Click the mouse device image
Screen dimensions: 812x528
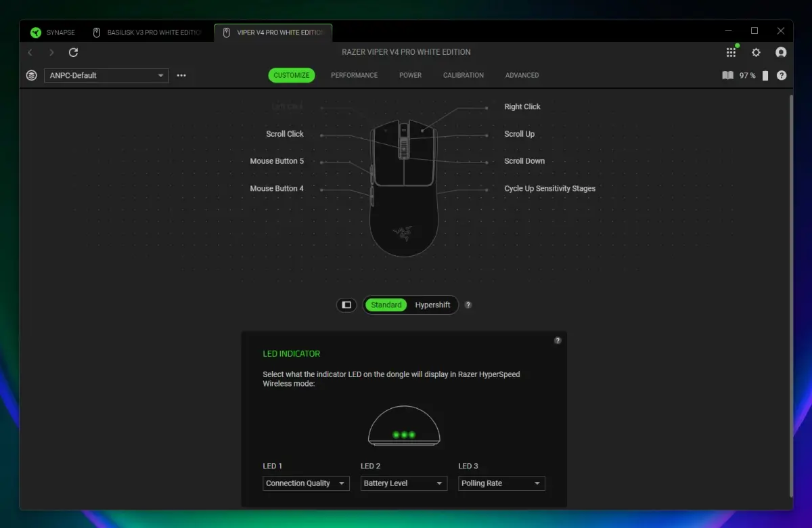[x=404, y=188]
